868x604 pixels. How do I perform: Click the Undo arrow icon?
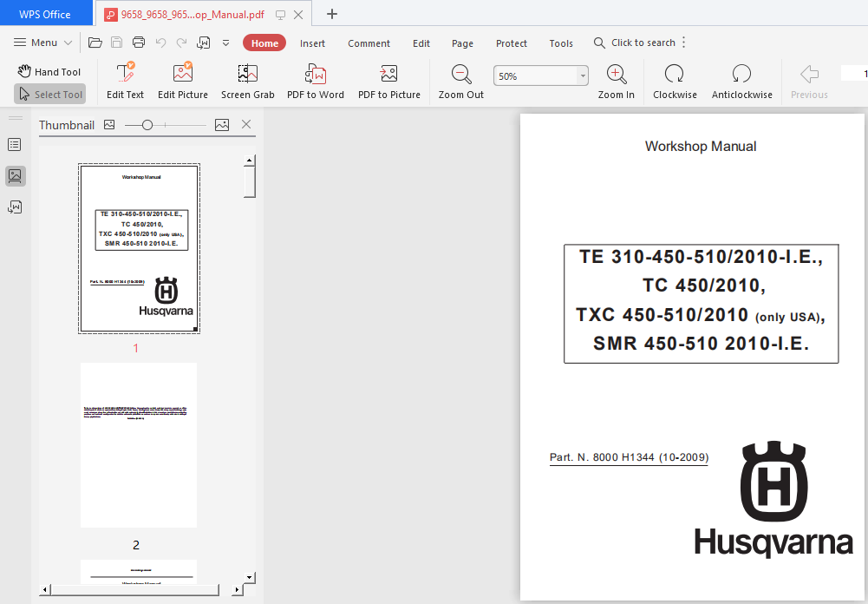pyautogui.click(x=160, y=43)
